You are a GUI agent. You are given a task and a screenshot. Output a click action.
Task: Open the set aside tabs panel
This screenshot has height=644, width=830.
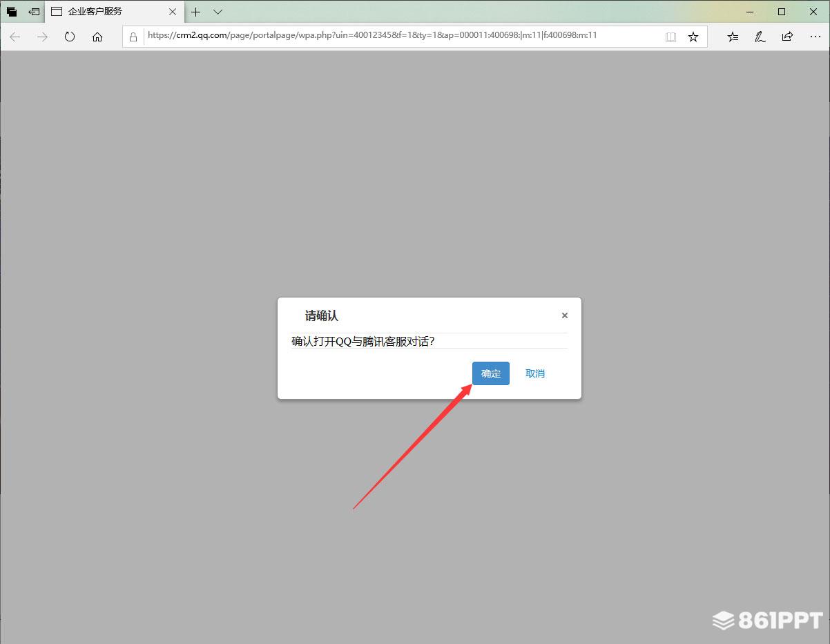[x=12, y=12]
